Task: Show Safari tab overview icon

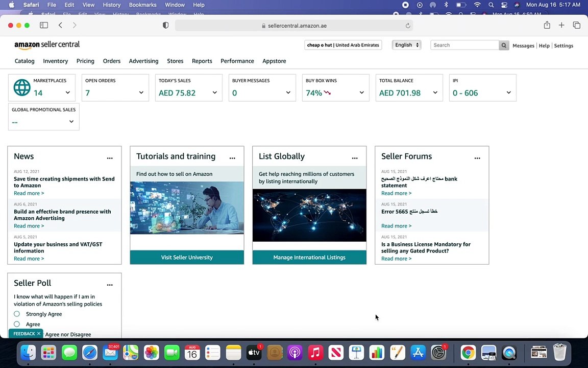Action: (x=576, y=25)
